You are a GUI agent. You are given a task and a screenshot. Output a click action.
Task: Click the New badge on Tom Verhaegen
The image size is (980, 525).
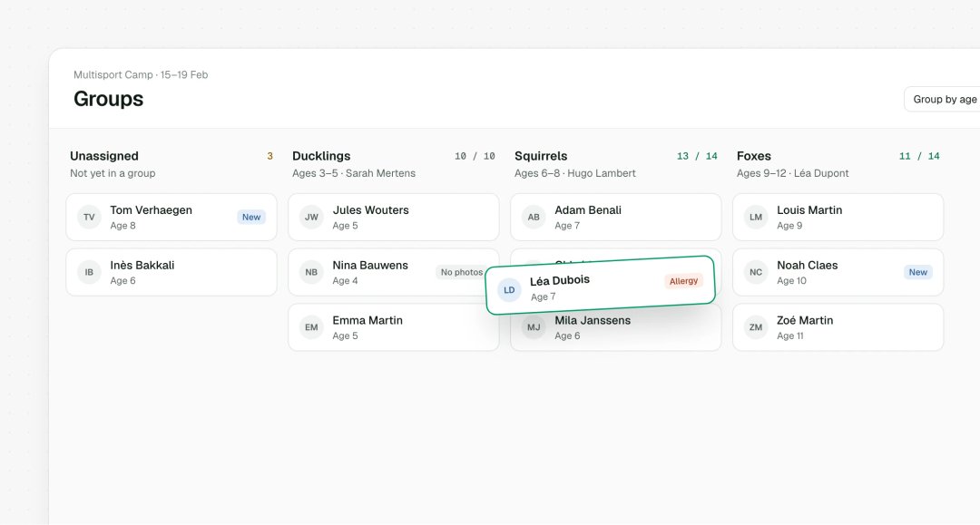point(251,218)
